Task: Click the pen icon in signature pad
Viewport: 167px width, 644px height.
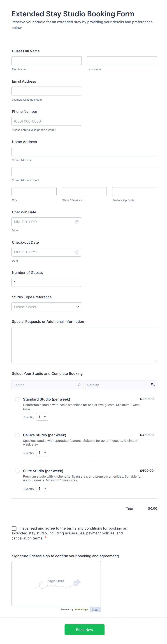Action: (77, 582)
